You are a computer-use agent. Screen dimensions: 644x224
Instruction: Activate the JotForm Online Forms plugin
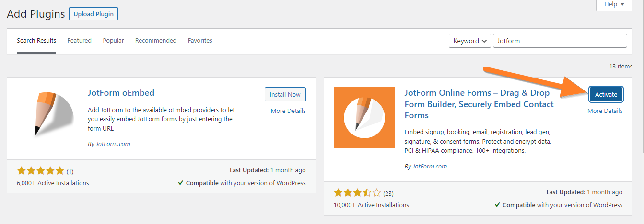(x=606, y=94)
